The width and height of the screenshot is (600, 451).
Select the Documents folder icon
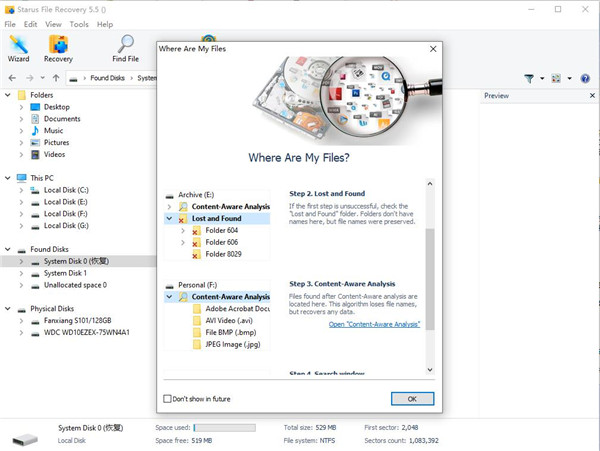point(35,119)
